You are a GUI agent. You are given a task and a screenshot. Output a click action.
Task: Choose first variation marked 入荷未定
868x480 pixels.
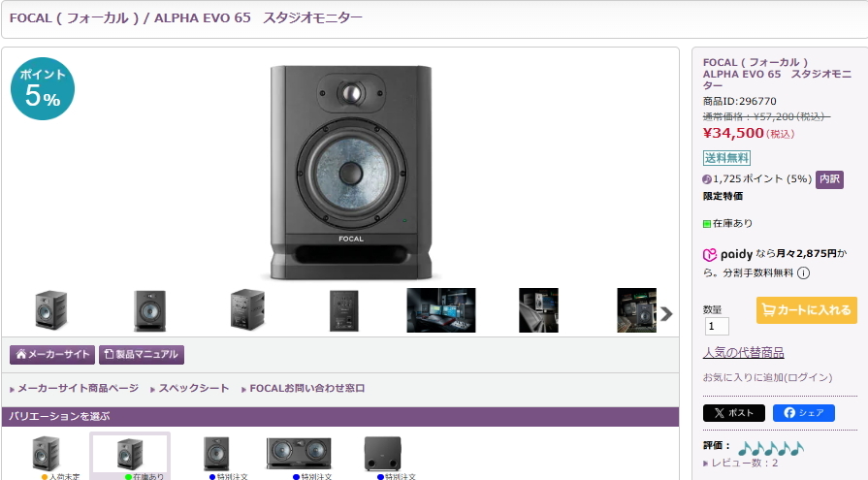click(x=46, y=454)
